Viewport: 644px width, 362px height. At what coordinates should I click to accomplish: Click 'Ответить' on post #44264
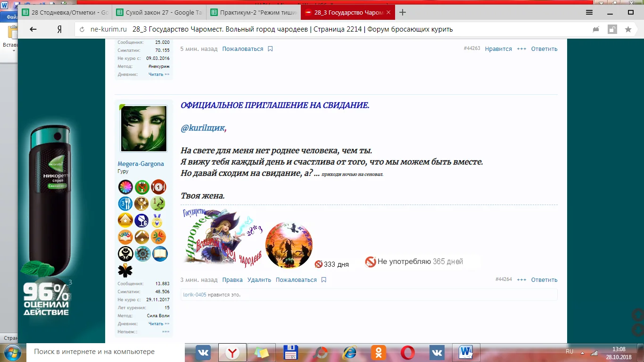coord(545,280)
